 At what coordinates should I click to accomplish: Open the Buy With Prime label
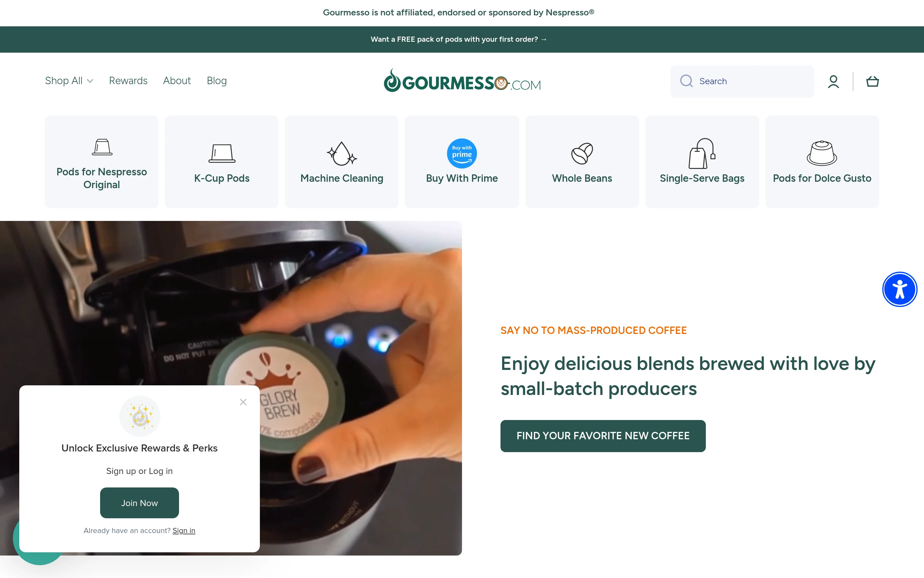coord(462,178)
